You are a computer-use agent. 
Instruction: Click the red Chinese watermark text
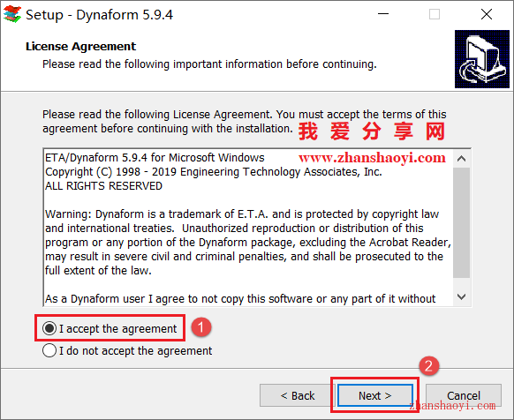pos(372,131)
